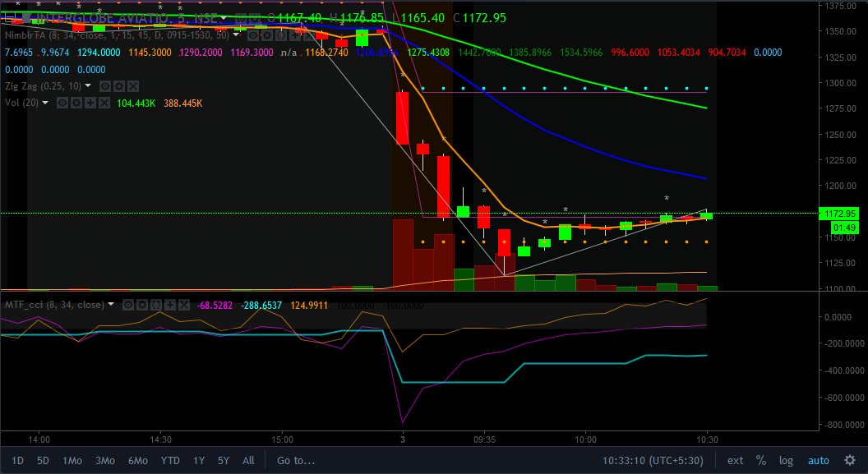Click the volume value 104.443K

(x=136, y=104)
